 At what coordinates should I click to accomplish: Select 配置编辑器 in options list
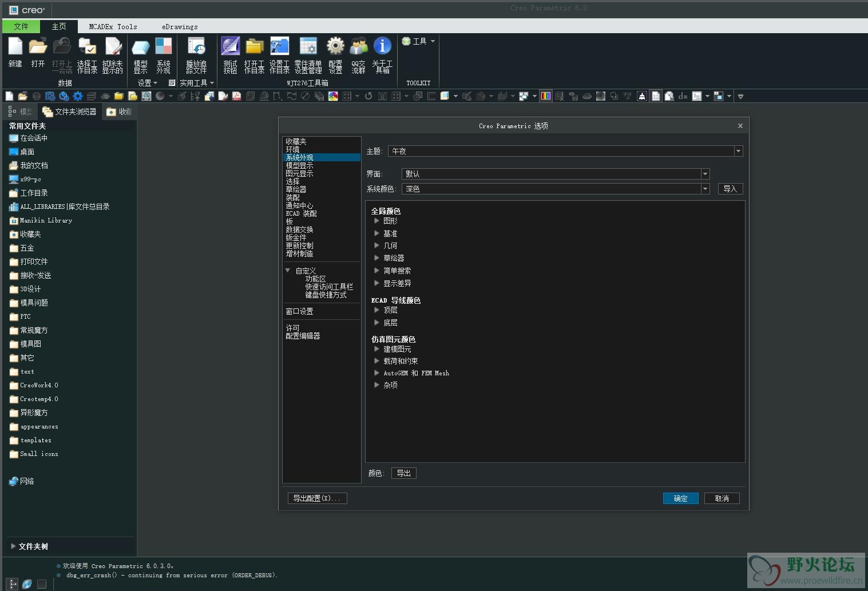(303, 336)
